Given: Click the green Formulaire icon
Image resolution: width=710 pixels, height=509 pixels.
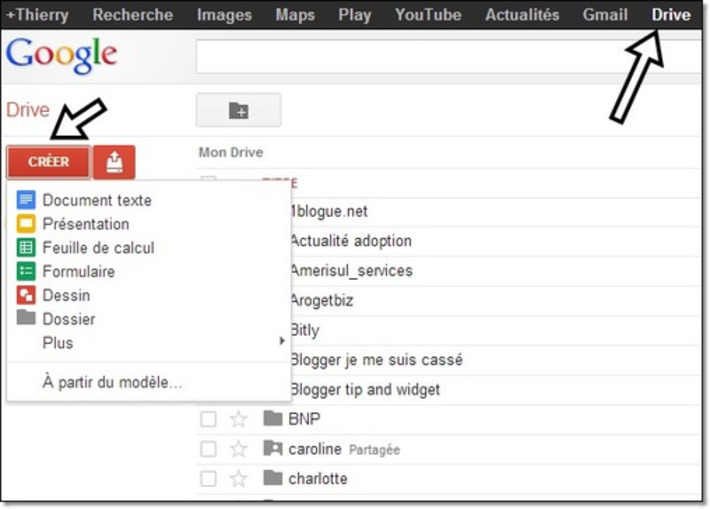Looking at the screenshot, I should coord(26,271).
